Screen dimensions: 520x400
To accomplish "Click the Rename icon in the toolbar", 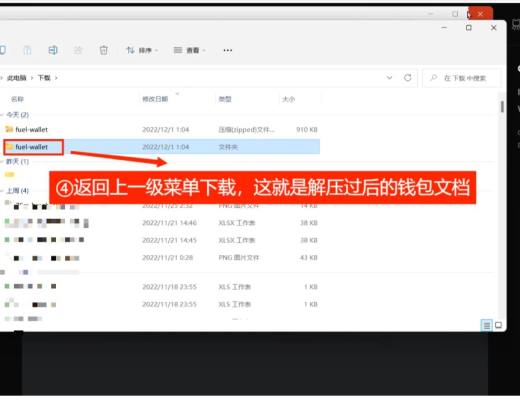I will 53,50.
